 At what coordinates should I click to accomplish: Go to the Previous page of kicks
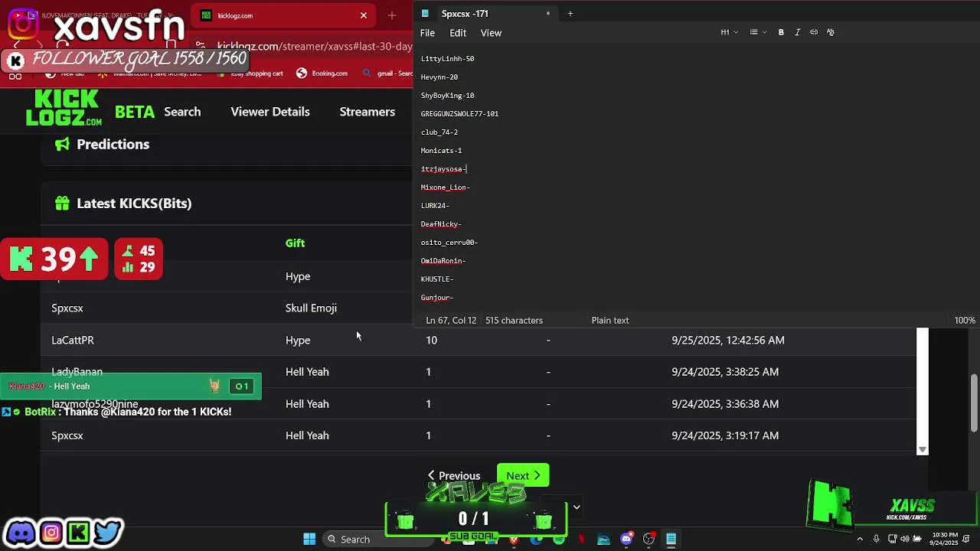point(453,476)
